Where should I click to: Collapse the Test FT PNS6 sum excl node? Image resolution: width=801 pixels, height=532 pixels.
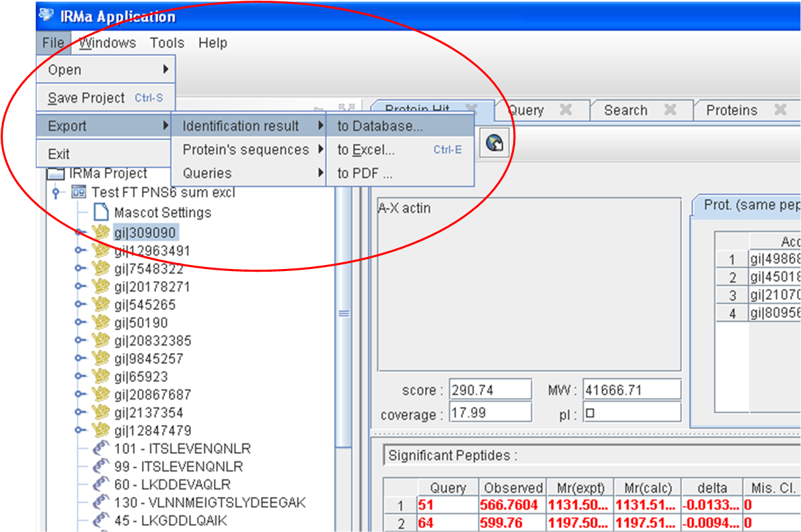56,192
